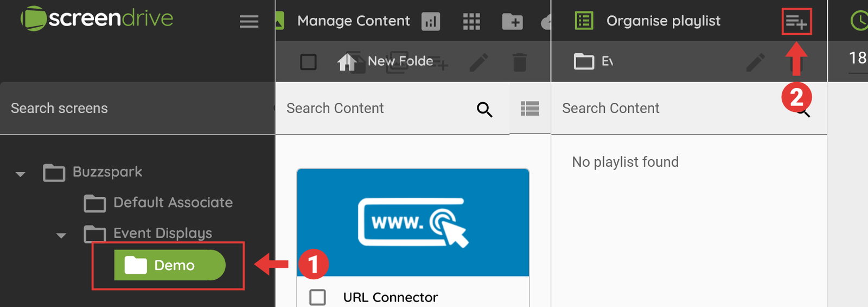Select the Default Associate folder
The image size is (868, 307).
173,203
